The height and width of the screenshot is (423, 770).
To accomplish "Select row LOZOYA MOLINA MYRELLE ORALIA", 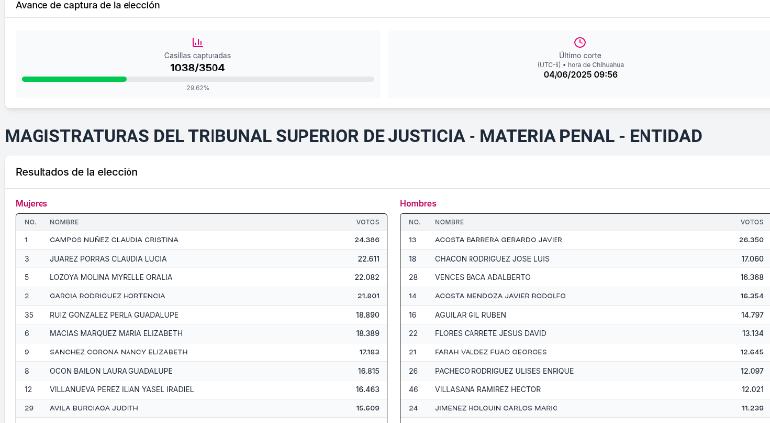I will [x=201, y=278].
